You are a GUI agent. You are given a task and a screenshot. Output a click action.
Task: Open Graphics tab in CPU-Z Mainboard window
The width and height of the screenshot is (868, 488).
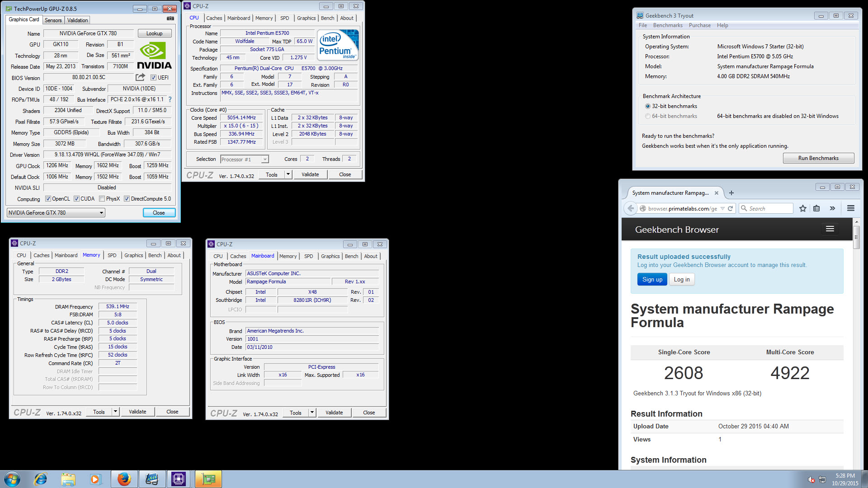[x=330, y=256]
